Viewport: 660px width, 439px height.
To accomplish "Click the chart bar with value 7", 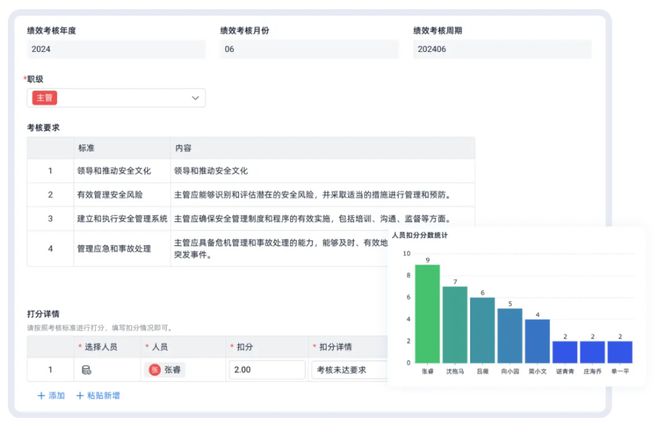I will (455, 325).
